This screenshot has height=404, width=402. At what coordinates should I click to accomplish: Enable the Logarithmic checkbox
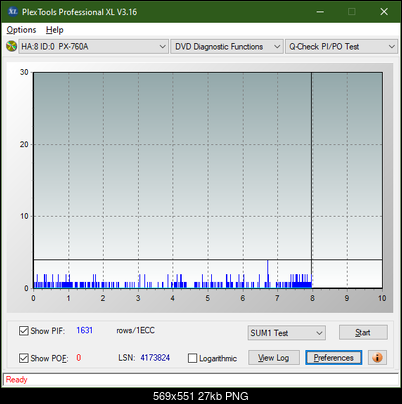coord(193,358)
